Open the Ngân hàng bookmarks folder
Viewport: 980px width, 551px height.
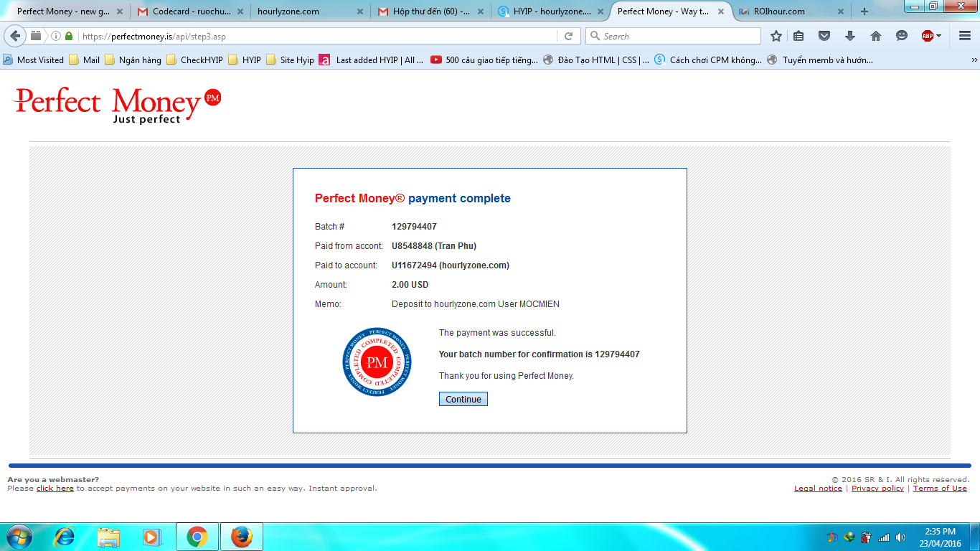[133, 60]
